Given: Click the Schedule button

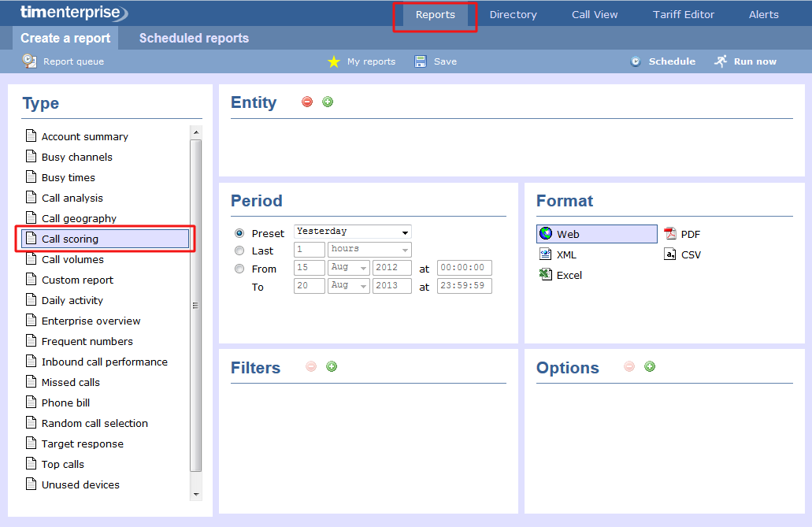Looking at the screenshot, I should 662,61.
